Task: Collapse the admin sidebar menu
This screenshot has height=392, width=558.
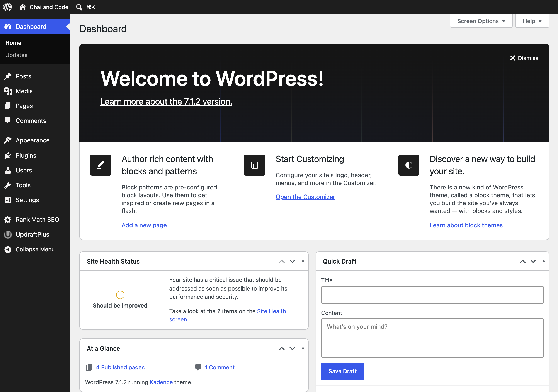Action: [35, 249]
